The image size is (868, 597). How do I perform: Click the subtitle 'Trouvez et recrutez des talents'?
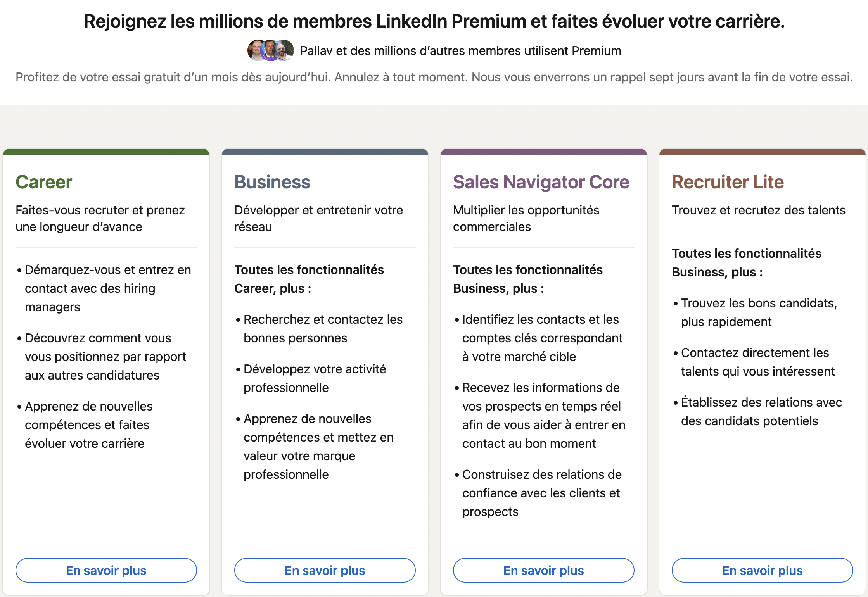759,210
